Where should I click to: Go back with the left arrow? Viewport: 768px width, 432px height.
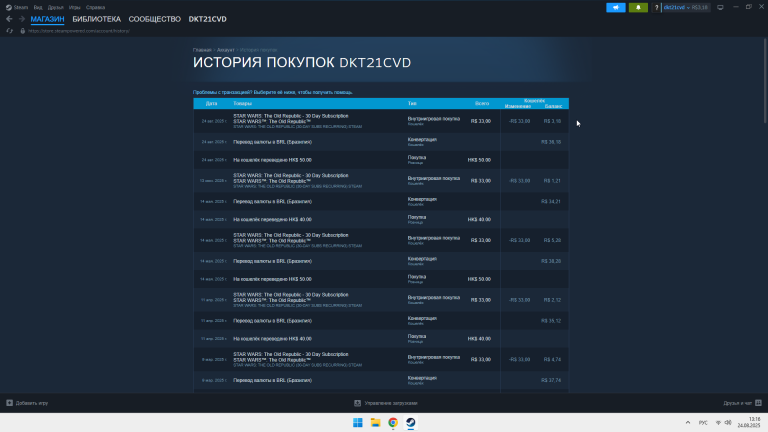(x=9, y=19)
